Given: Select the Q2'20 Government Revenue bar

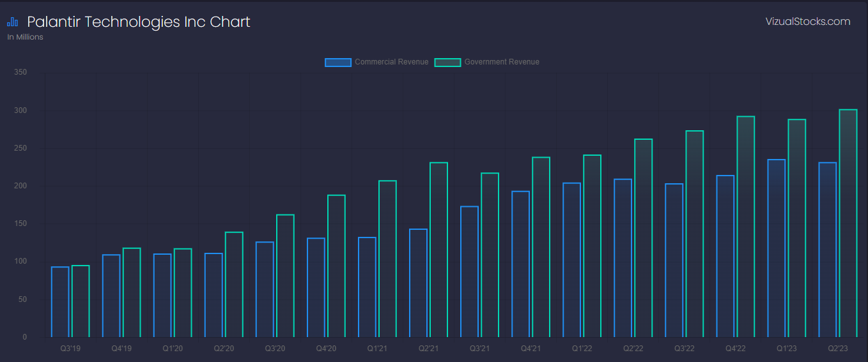Looking at the screenshot, I should point(234,285).
